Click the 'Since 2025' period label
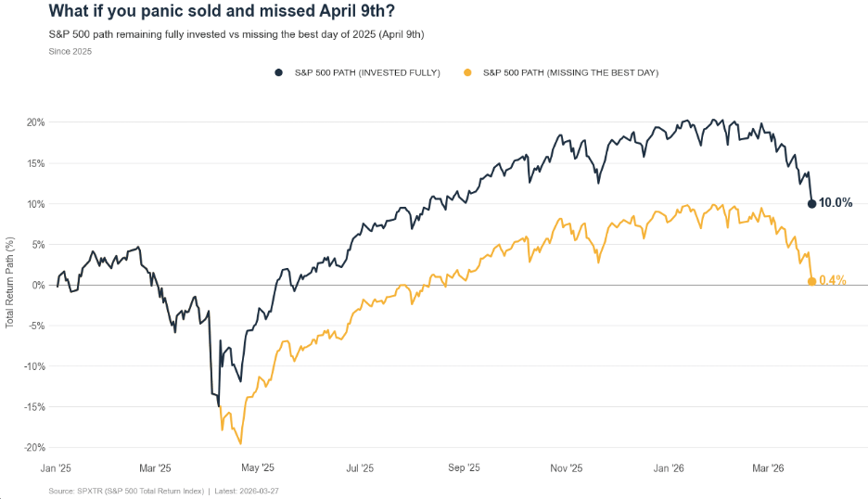The image size is (868, 499). [70, 51]
